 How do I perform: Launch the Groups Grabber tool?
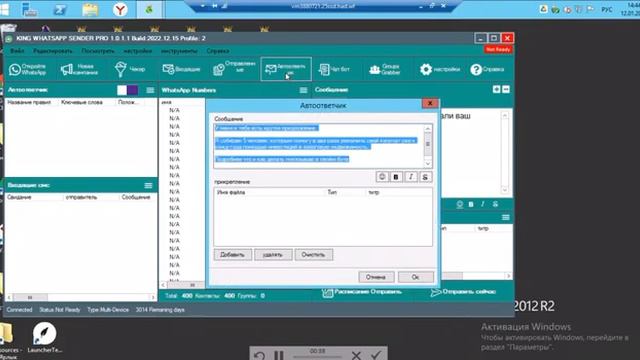(384, 69)
